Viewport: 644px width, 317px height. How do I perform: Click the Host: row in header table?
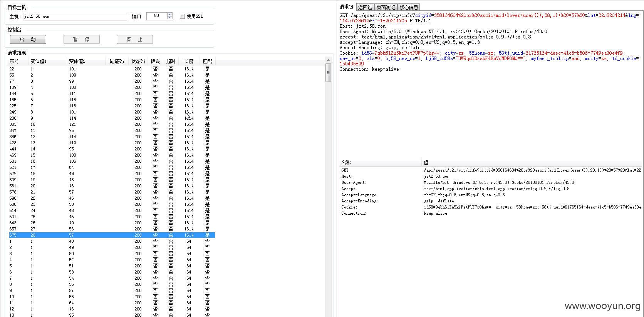[491, 176]
